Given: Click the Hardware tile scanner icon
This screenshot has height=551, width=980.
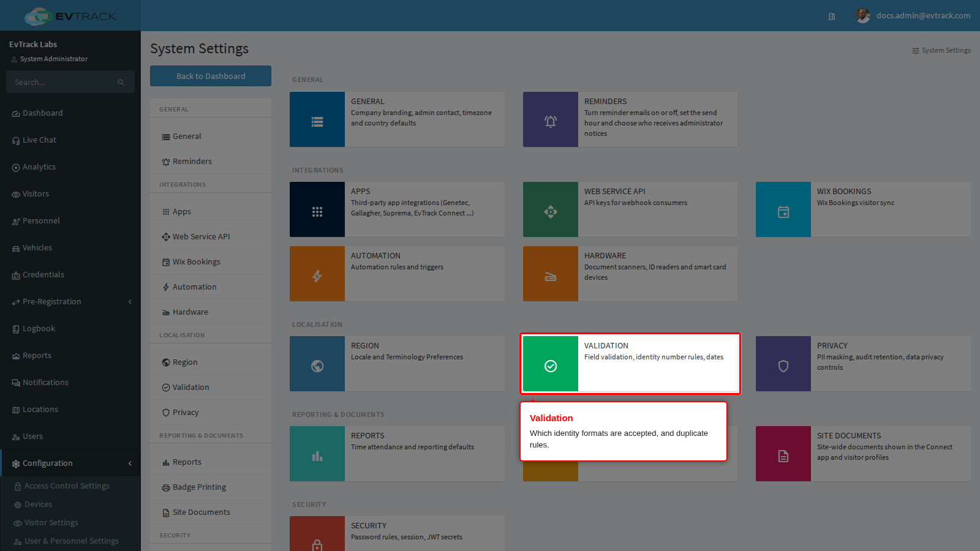Looking at the screenshot, I should (551, 274).
